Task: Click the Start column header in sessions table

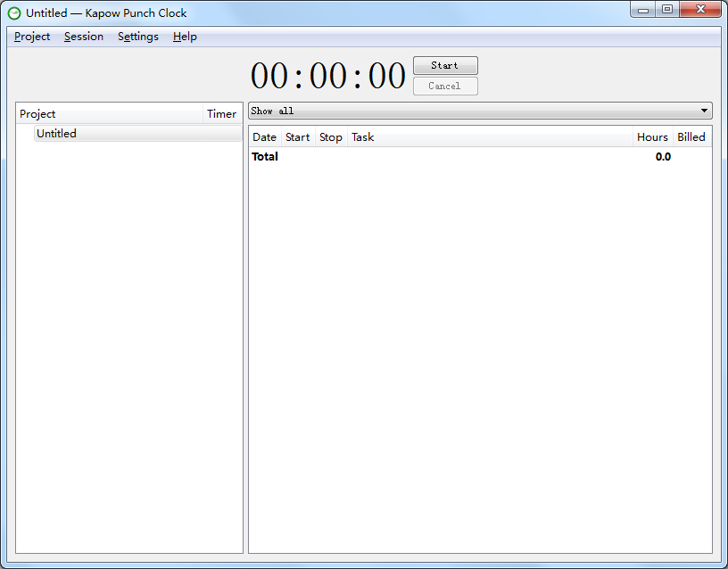Action: tap(298, 137)
